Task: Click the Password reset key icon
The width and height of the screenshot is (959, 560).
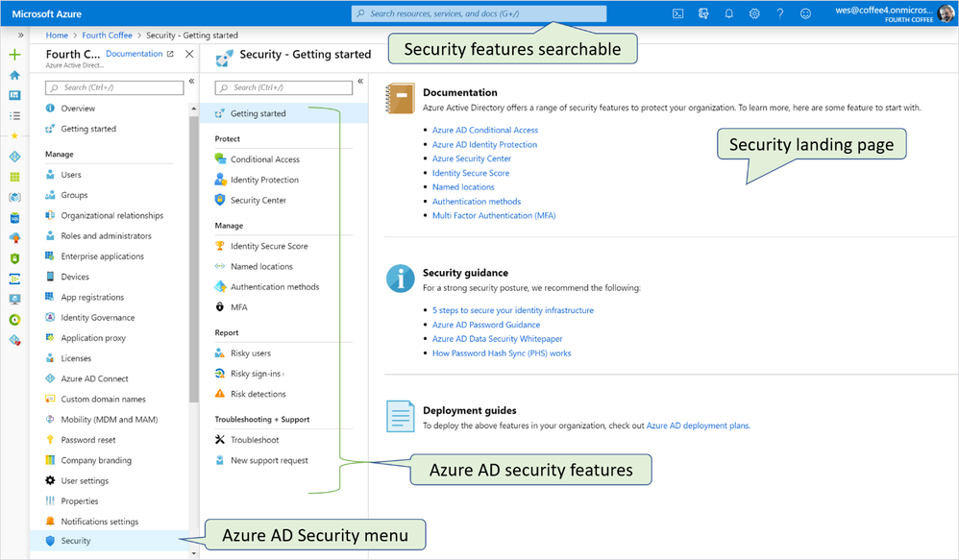Action: [x=50, y=440]
